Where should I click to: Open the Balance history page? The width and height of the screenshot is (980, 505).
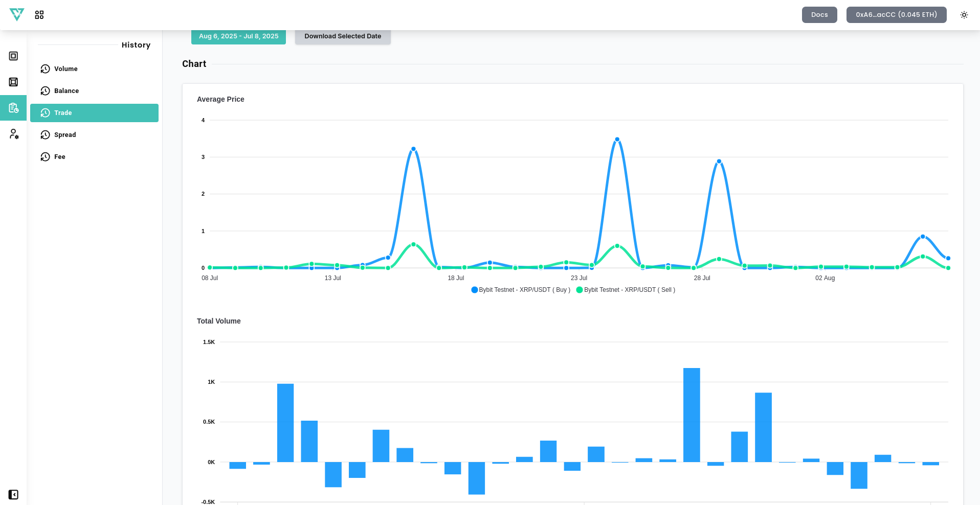tap(66, 91)
